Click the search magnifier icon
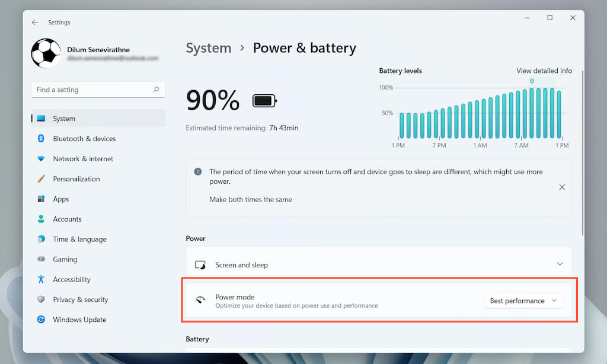 156,90
